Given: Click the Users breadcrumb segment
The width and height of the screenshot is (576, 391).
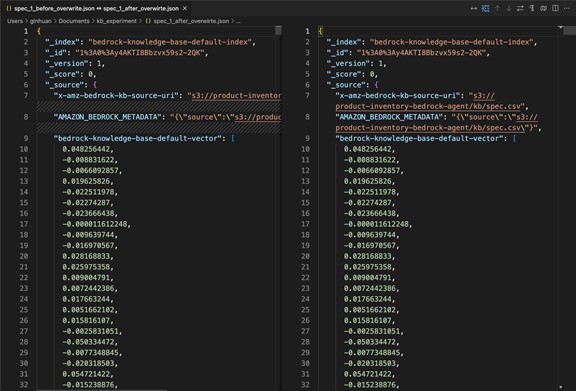Looking at the screenshot, I should pos(15,21).
